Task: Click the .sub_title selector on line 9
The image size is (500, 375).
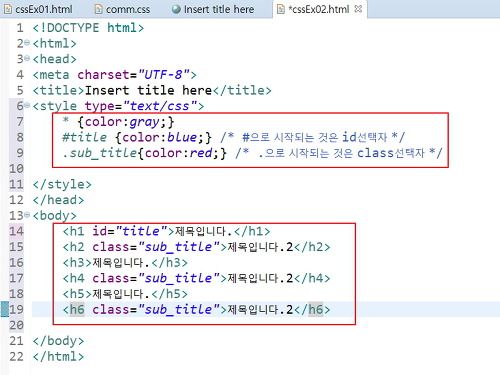Action: coord(100,153)
